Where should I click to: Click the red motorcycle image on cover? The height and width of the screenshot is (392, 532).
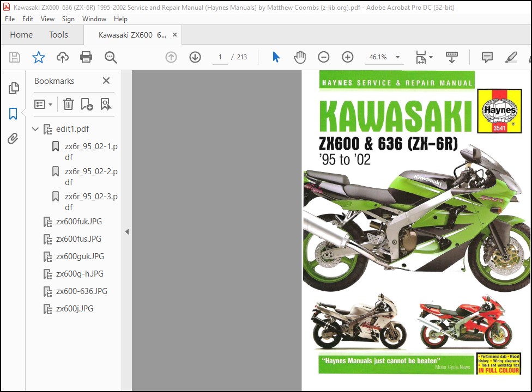click(x=465, y=322)
